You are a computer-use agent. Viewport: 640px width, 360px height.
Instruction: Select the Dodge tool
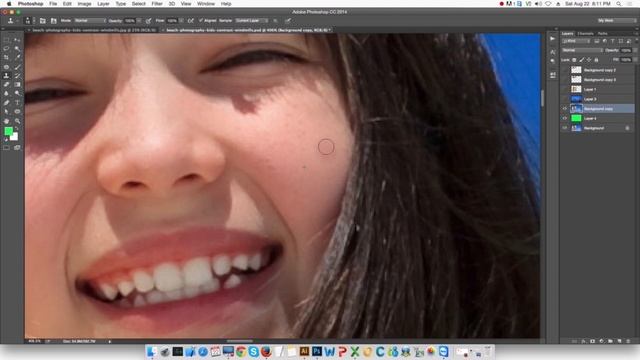point(17,93)
